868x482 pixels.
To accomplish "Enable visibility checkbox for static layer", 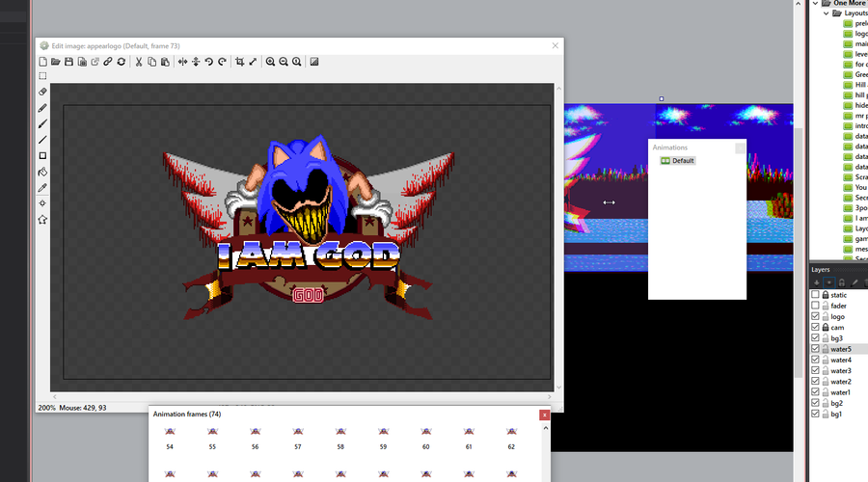I will pyautogui.click(x=815, y=295).
